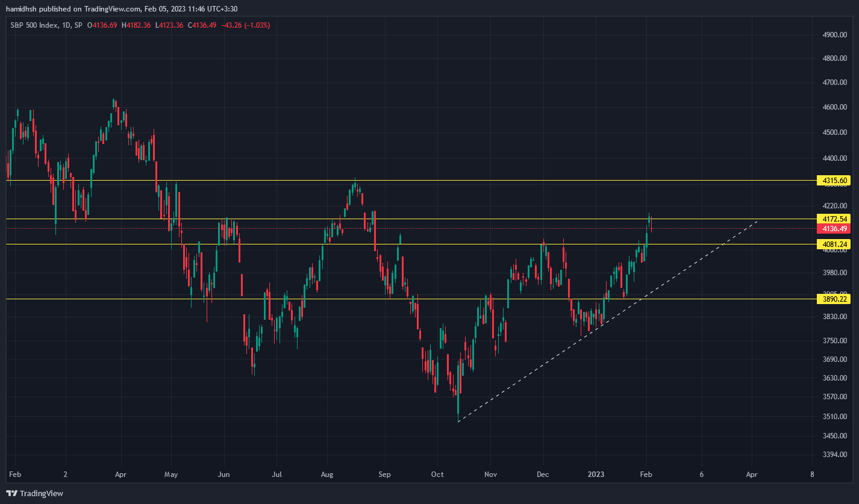Viewport: 859px width, 504px height.
Task: Click the 3980.00 price axis label
Action: 835,273
